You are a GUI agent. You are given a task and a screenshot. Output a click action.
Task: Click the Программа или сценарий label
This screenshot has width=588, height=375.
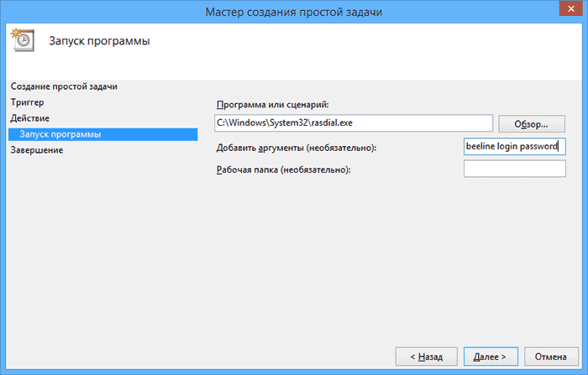pos(270,104)
